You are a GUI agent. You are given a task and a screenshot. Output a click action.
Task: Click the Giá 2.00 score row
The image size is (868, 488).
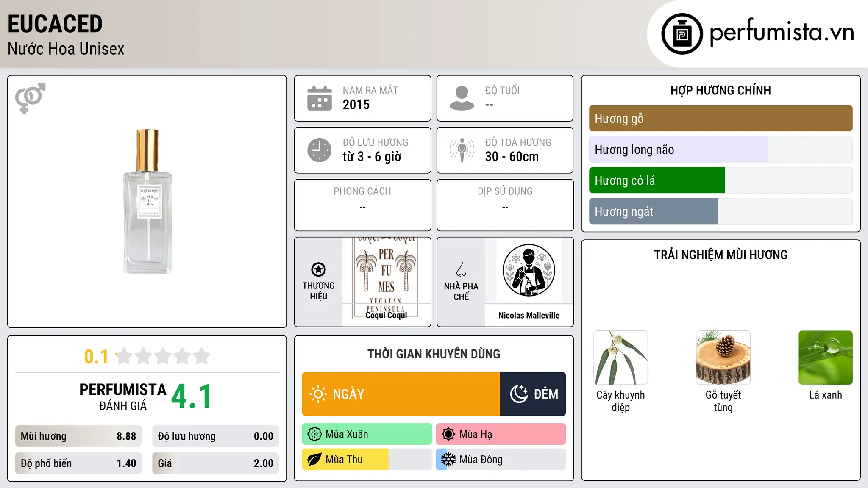pos(215,463)
